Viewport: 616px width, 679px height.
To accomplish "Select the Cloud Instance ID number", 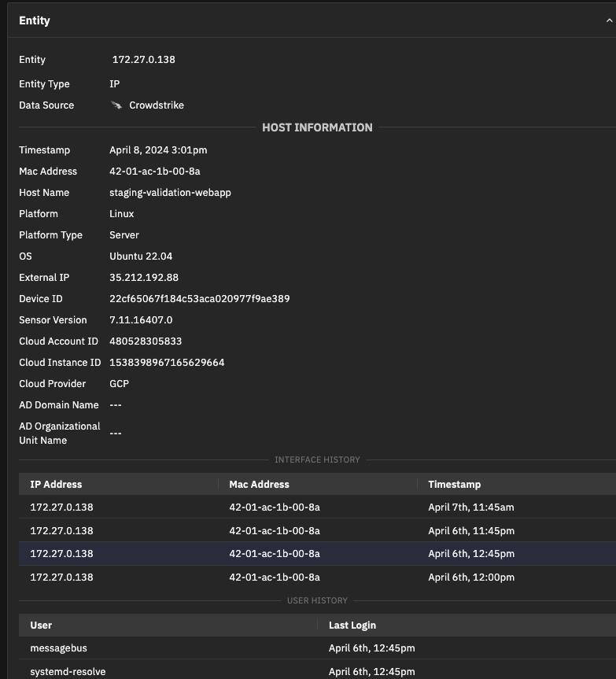I will pos(167,363).
